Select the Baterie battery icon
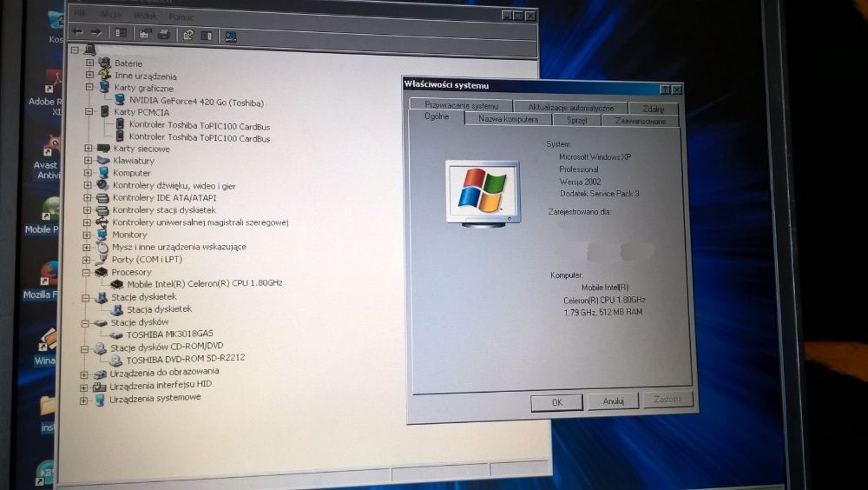The width and height of the screenshot is (868, 490). pyautogui.click(x=104, y=63)
